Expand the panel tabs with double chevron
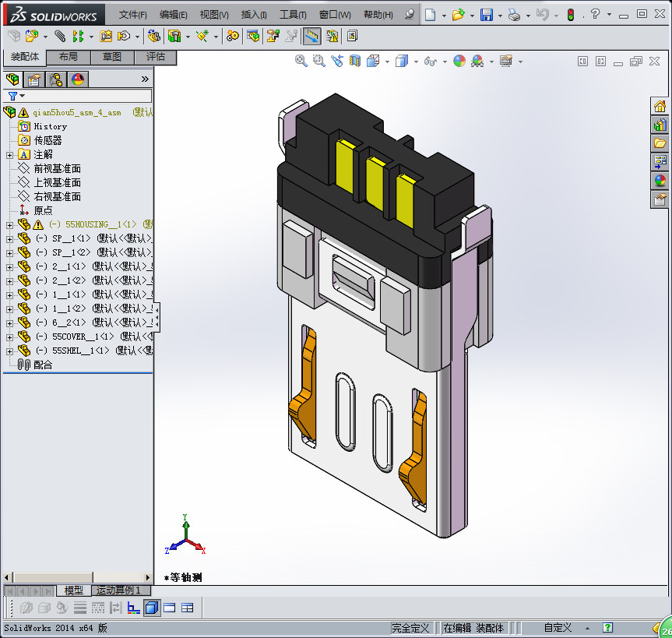This screenshot has height=638, width=672. click(x=145, y=79)
